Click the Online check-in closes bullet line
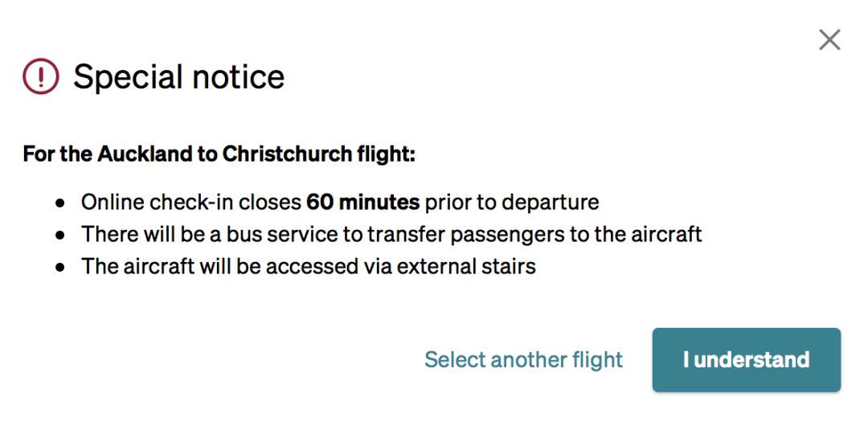 pos(340,202)
